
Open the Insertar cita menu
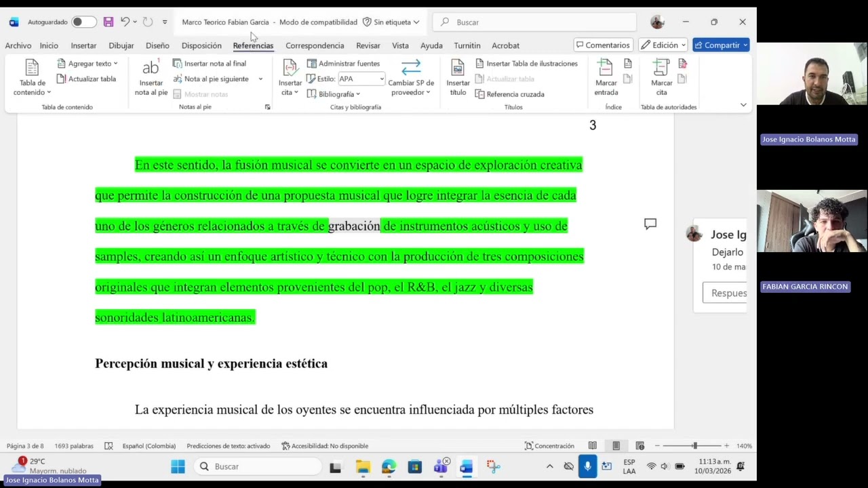(x=290, y=78)
